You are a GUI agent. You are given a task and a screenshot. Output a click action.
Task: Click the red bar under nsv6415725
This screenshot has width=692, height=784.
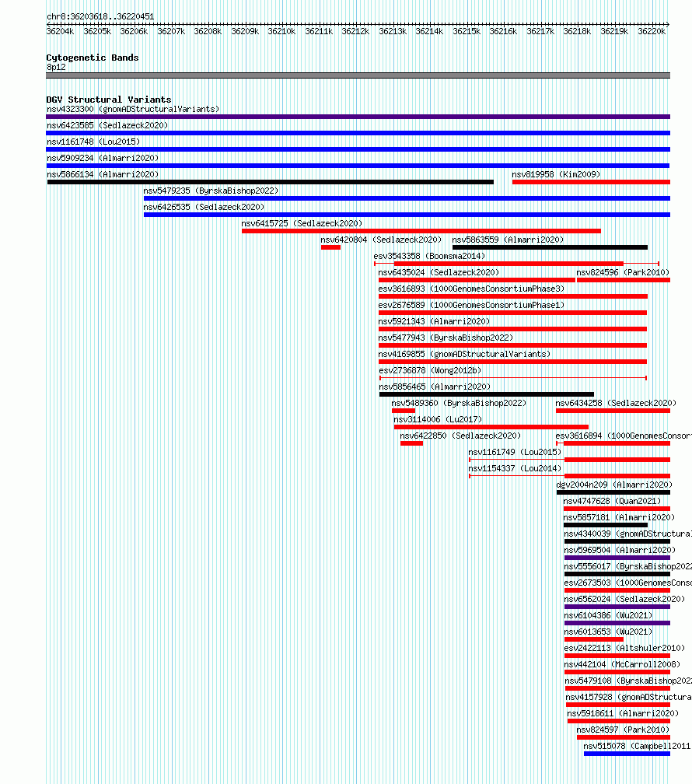pyautogui.click(x=421, y=231)
